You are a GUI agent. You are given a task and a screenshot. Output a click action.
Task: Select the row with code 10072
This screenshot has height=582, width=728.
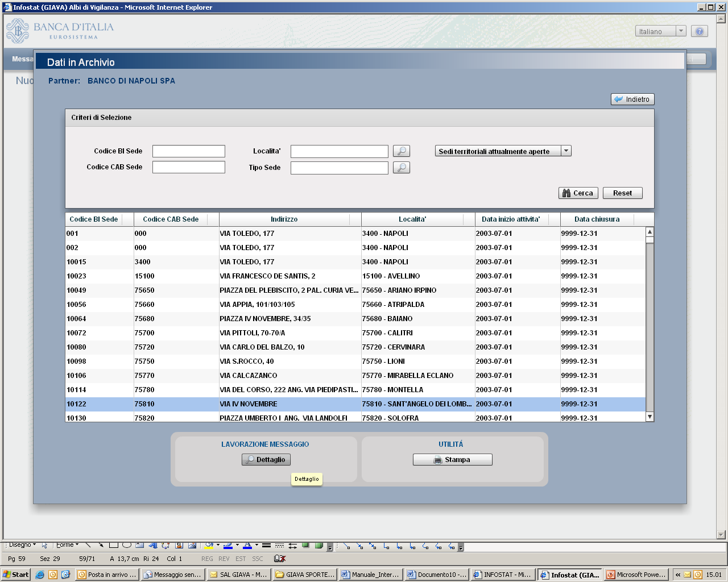[x=355, y=333]
